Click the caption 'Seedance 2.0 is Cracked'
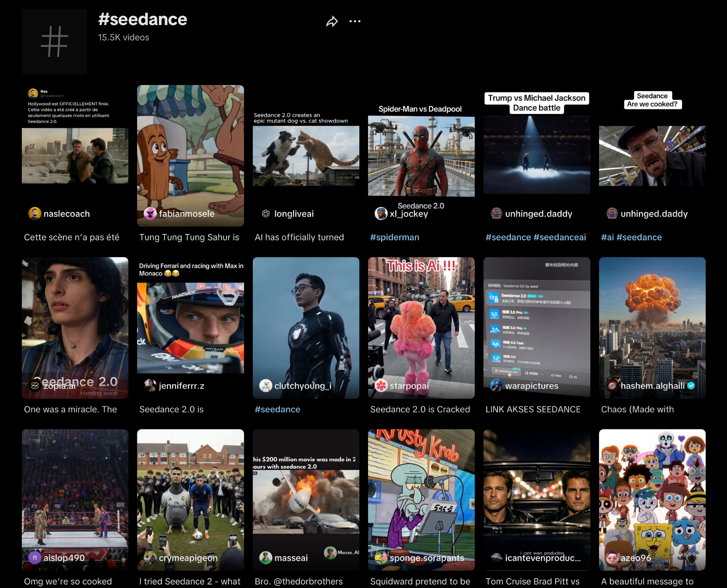The image size is (727, 588). click(x=420, y=410)
